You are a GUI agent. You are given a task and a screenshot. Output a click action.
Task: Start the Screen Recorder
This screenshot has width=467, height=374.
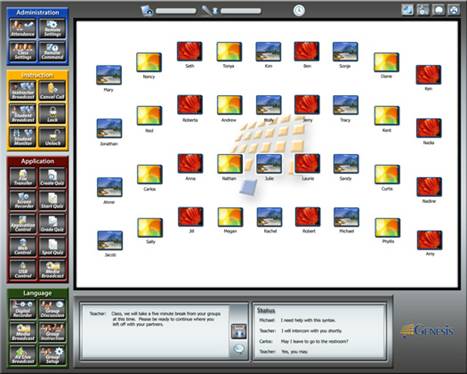pyautogui.click(x=23, y=200)
